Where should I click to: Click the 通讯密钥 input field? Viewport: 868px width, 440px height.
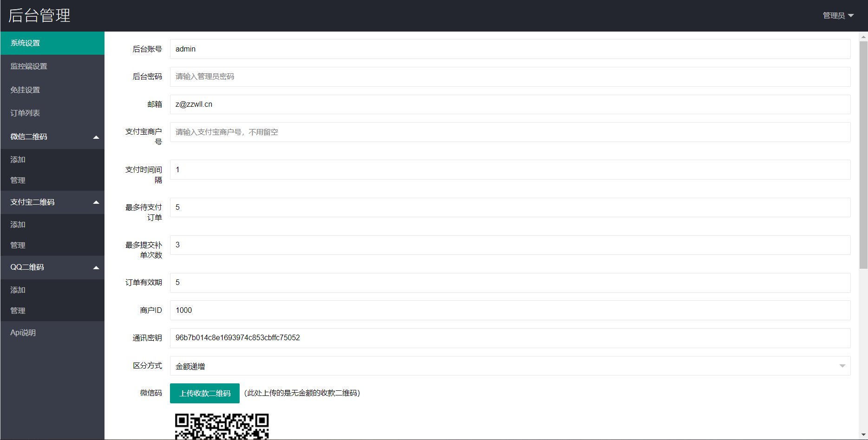point(509,338)
